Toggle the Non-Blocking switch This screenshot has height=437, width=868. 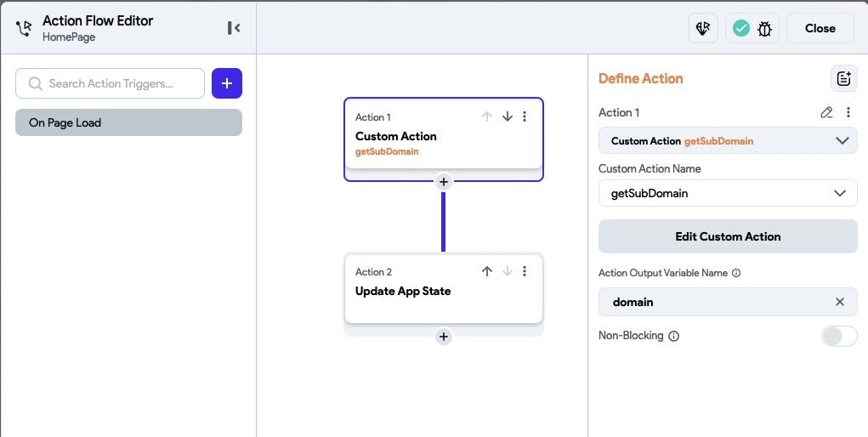839,336
